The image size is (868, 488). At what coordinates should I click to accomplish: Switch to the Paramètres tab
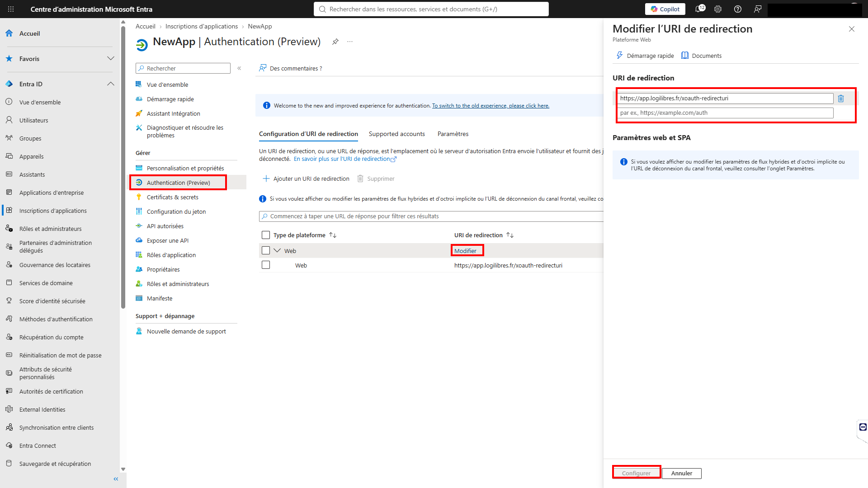point(453,134)
